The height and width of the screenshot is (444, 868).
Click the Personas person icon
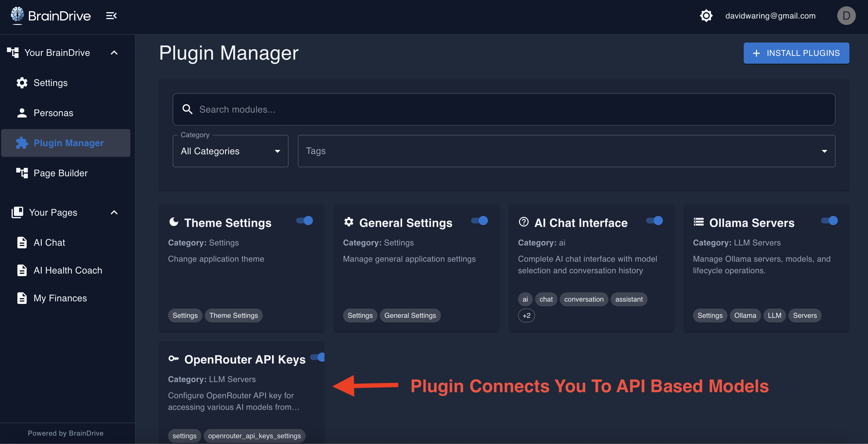(22, 113)
